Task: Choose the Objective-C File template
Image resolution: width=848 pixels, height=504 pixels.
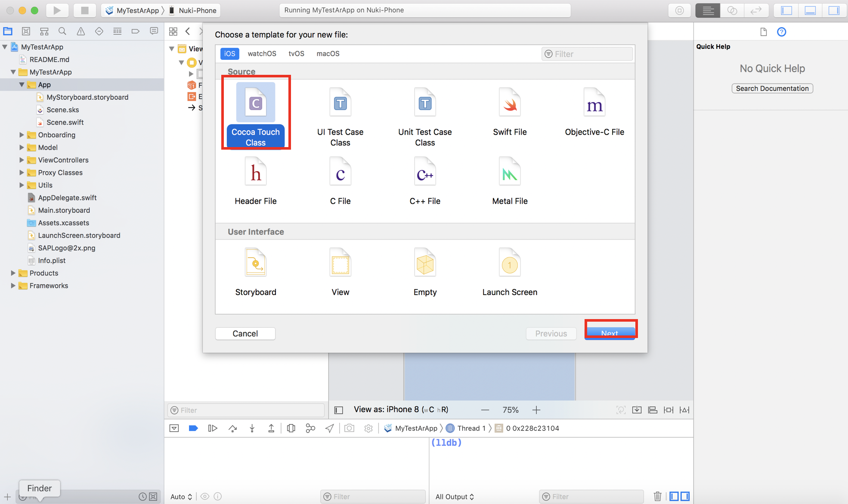Action: (x=594, y=103)
